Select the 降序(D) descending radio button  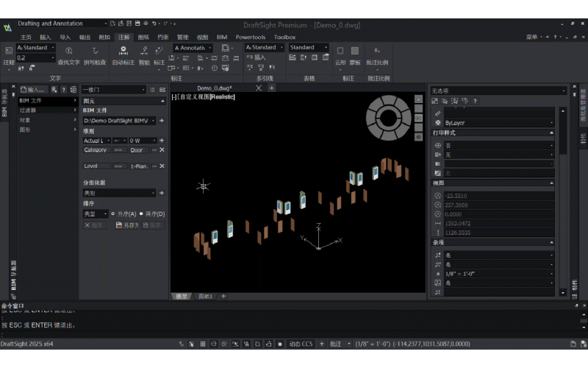tap(141, 214)
